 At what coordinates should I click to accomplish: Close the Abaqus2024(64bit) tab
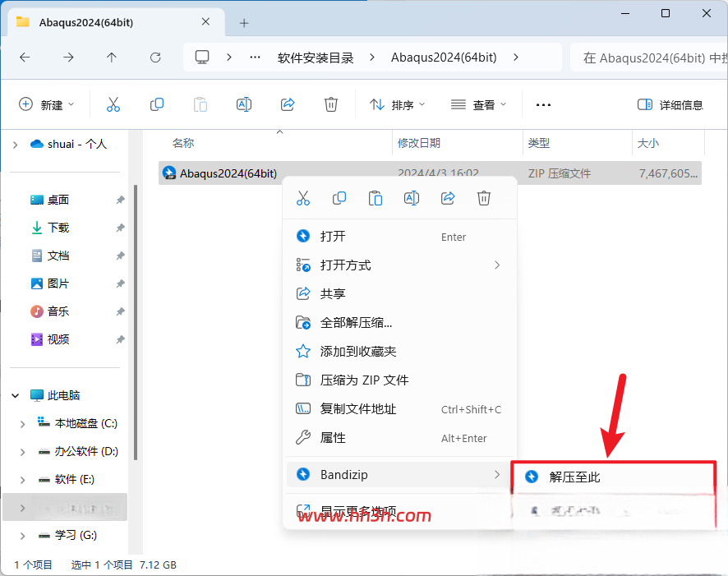coord(205,22)
